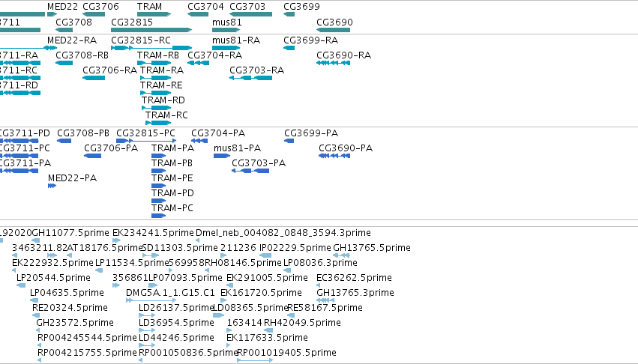Click the TRAM-PA protein label
The image size is (638, 364).
click(x=173, y=148)
